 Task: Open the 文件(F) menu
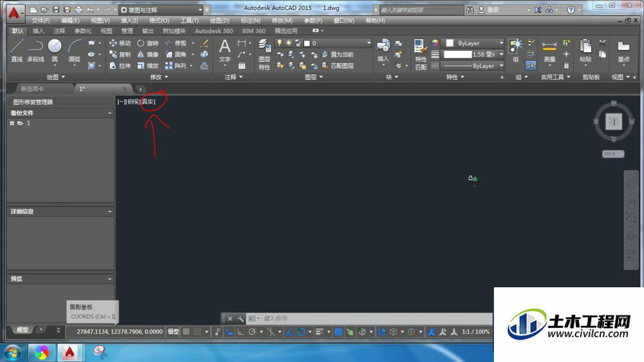pyautogui.click(x=41, y=21)
